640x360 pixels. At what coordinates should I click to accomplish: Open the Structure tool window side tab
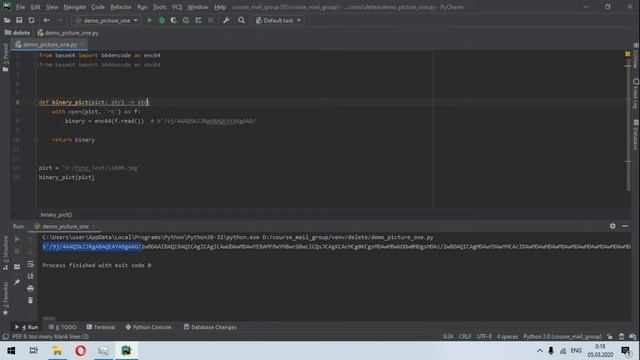[x=5, y=253]
